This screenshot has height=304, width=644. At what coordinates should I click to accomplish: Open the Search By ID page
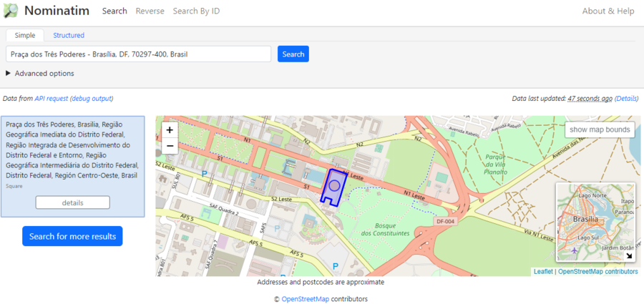[196, 11]
